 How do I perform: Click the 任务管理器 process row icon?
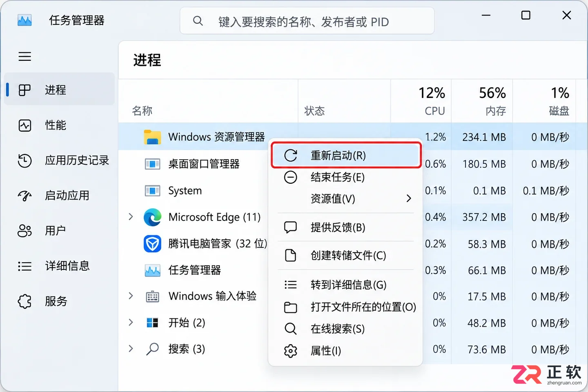[152, 270]
